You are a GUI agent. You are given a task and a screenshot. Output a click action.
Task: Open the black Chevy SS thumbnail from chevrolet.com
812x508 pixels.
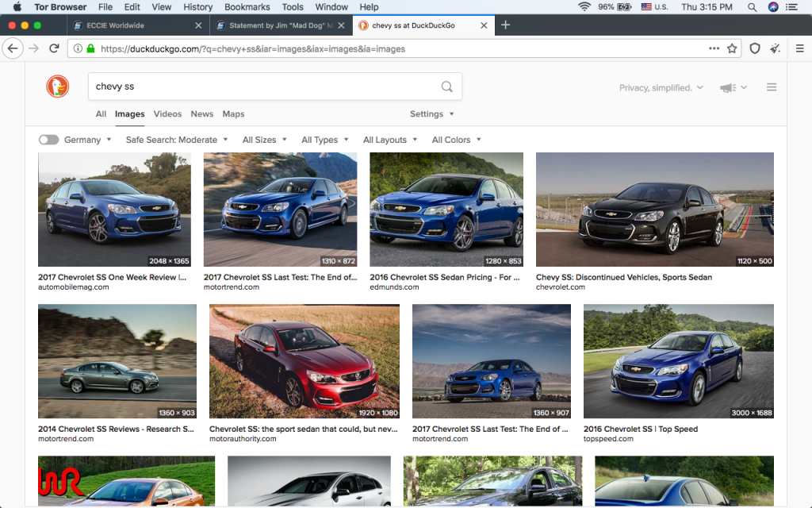pyautogui.click(x=654, y=210)
